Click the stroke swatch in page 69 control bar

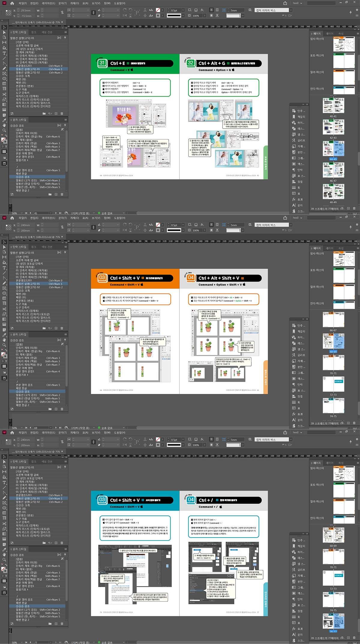pos(158,230)
